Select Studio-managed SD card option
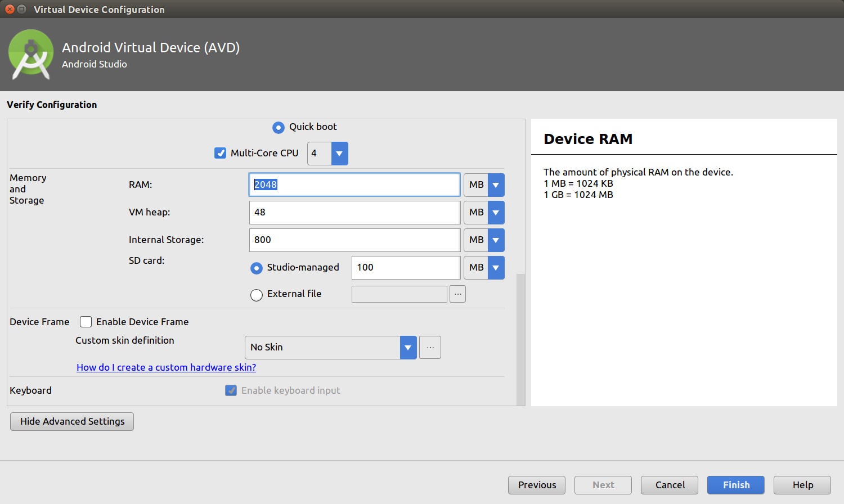Image resolution: width=844 pixels, height=504 pixels. 257,268
